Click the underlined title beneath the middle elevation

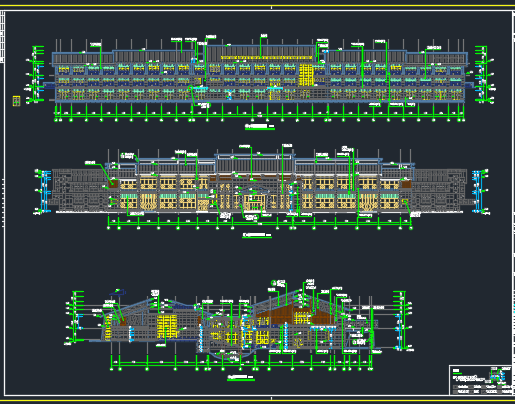(x=257, y=235)
